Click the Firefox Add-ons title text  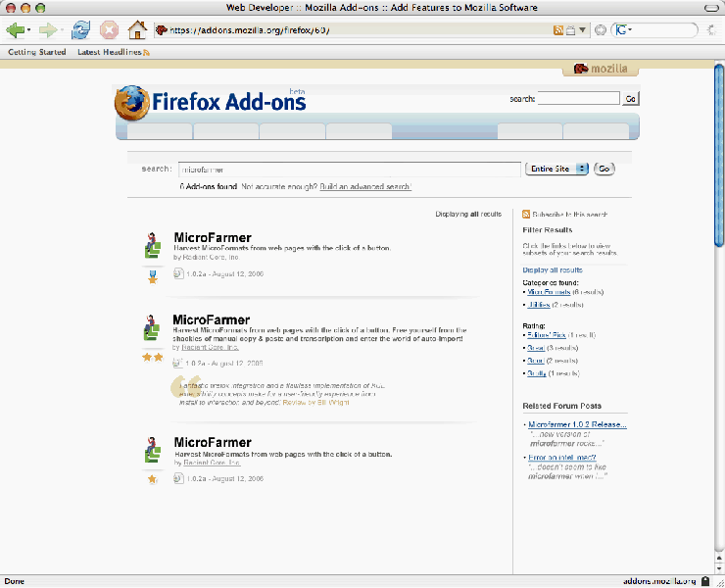click(228, 102)
